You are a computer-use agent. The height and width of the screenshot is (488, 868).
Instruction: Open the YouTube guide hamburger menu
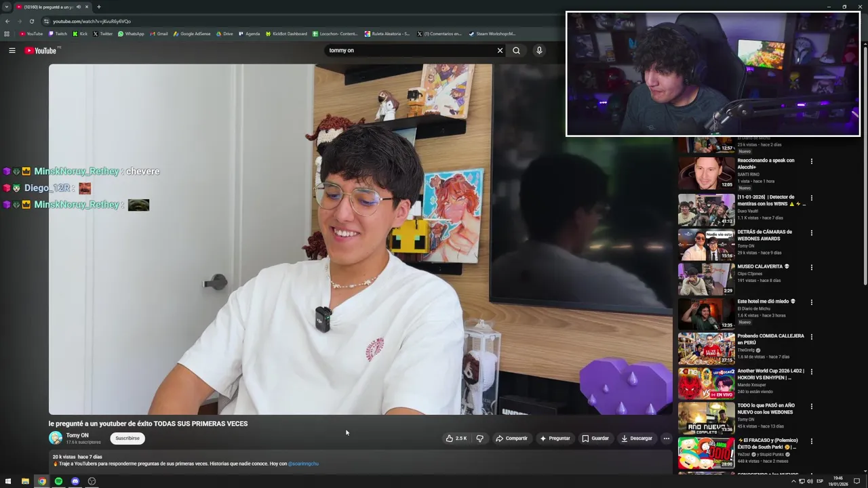pyautogui.click(x=12, y=50)
